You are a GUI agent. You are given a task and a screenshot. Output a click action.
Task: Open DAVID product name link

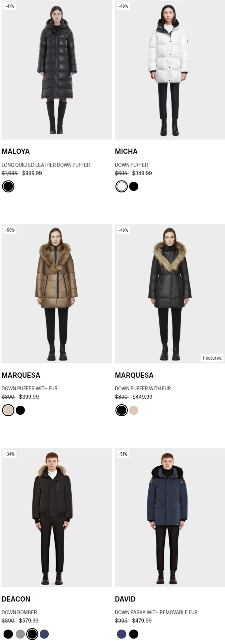click(125, 599)
